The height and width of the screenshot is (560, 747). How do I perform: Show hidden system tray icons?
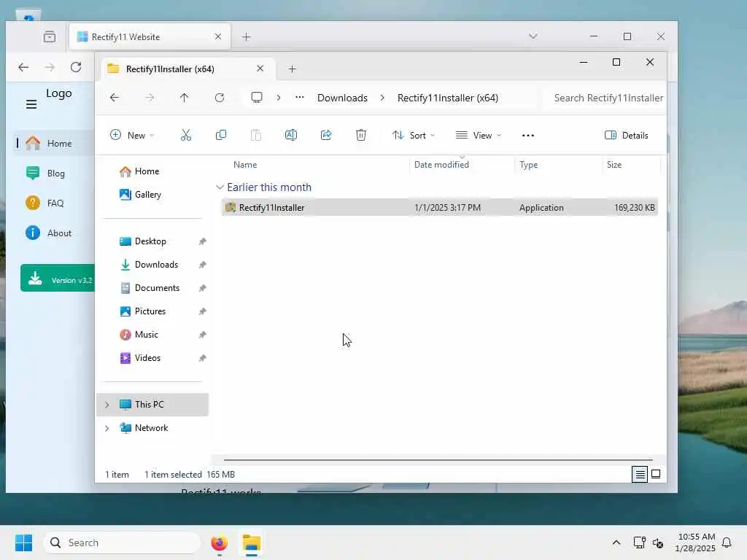pyautogui.click(x=616, y=542)
